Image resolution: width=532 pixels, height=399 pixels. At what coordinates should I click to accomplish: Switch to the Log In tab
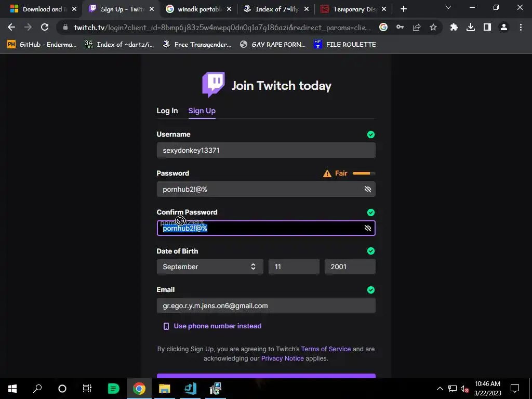tap(167, 111)
